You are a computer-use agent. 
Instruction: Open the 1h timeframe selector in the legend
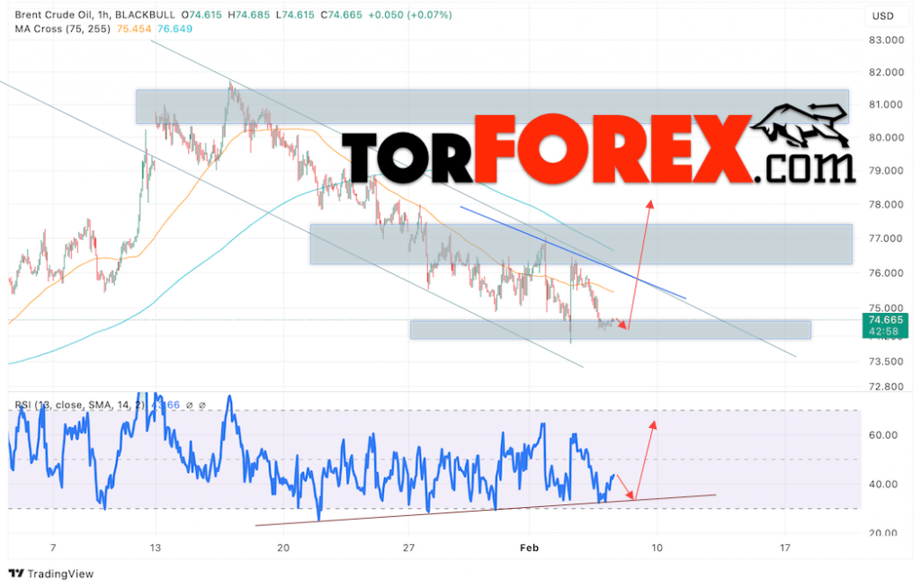(103, 14)
